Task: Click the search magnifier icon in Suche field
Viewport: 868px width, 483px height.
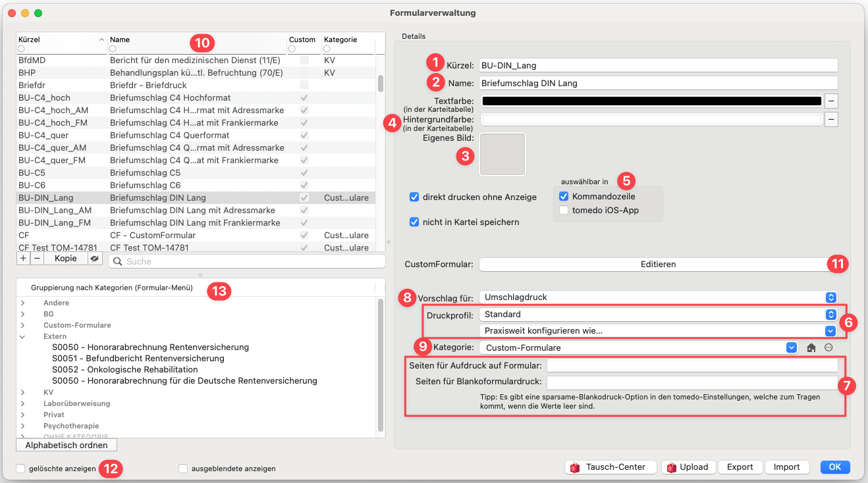Action: click(x=117, y=261)
